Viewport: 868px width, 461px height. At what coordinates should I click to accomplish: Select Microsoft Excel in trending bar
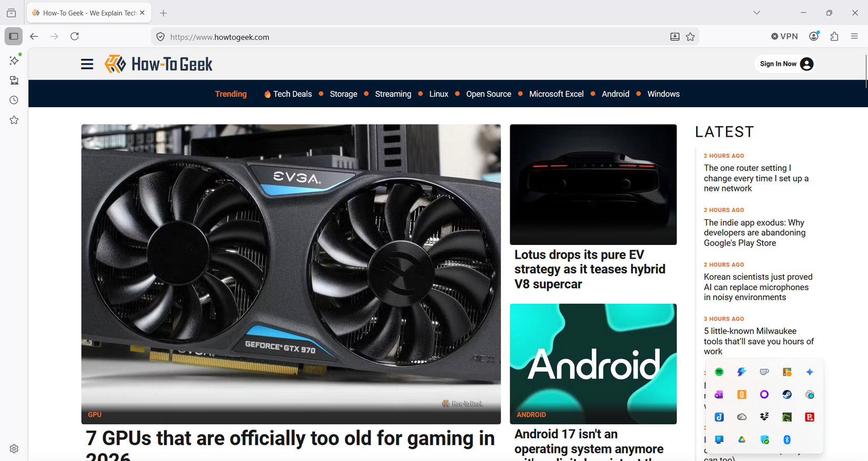coord(557,94)
